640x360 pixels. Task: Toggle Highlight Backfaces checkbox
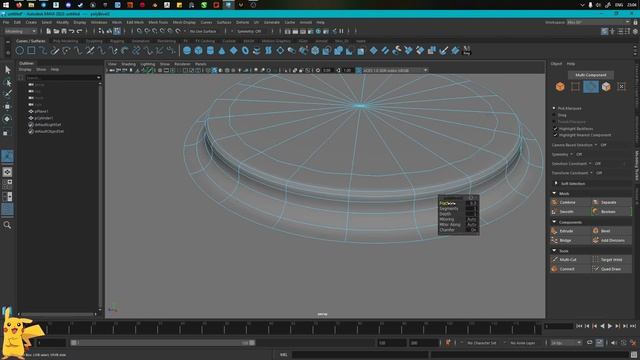coord(556,129)
